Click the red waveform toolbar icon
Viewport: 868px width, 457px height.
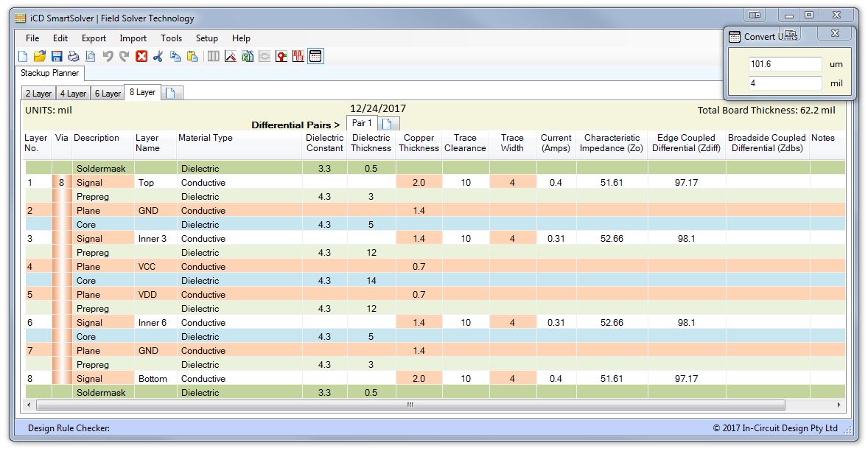click(298, 56)
